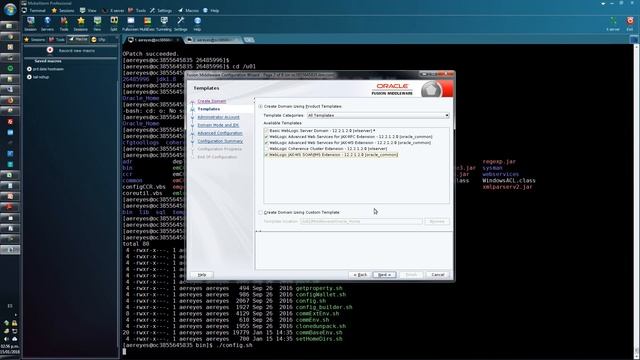640x360 pixels.
Task: Open the Settings menu in menu bar
Action: pyautogui.click(x=161, y=10)
